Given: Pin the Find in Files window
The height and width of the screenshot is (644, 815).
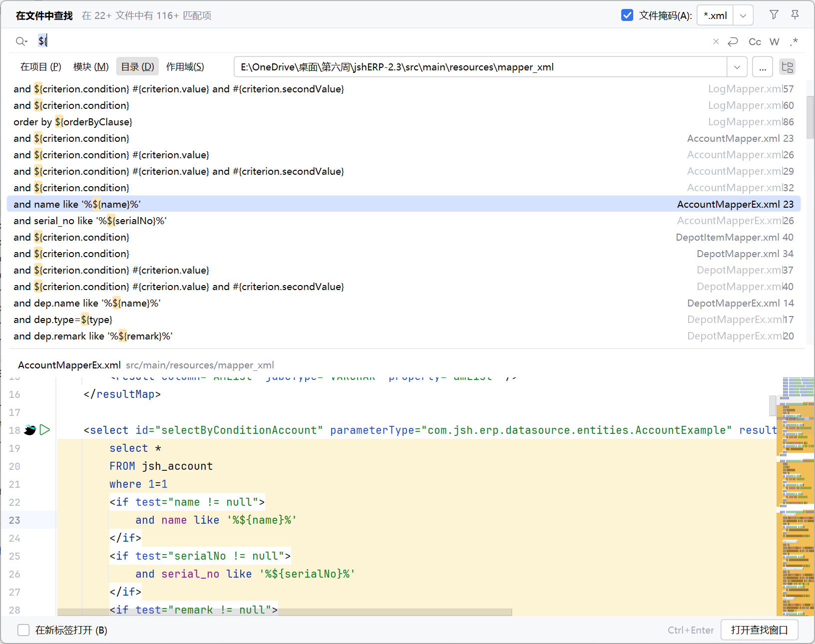Looking at the screenshot, I should 795,15.
